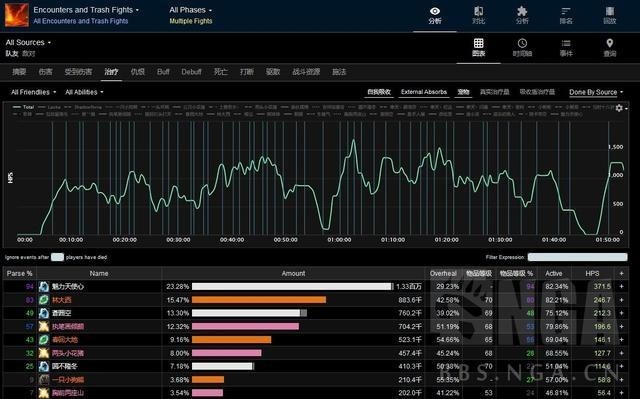Click the encounter thumbnail in the header

(17, 15)
